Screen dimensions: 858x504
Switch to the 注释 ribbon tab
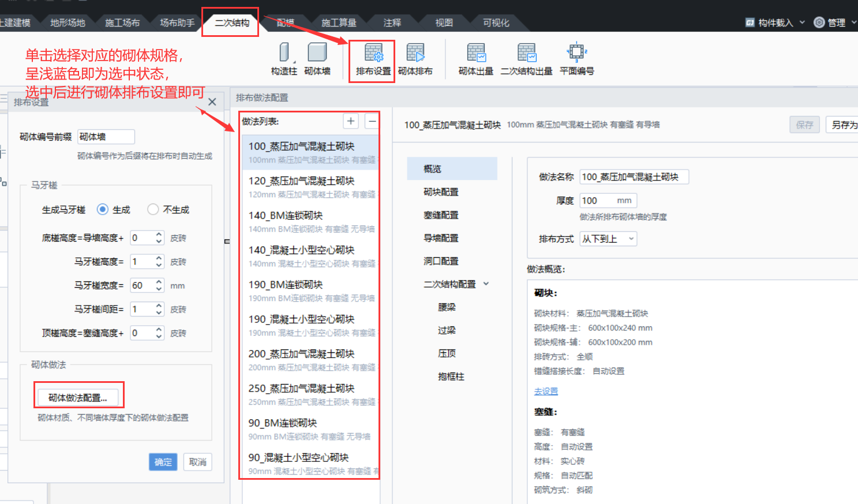(x=392, y=22)
